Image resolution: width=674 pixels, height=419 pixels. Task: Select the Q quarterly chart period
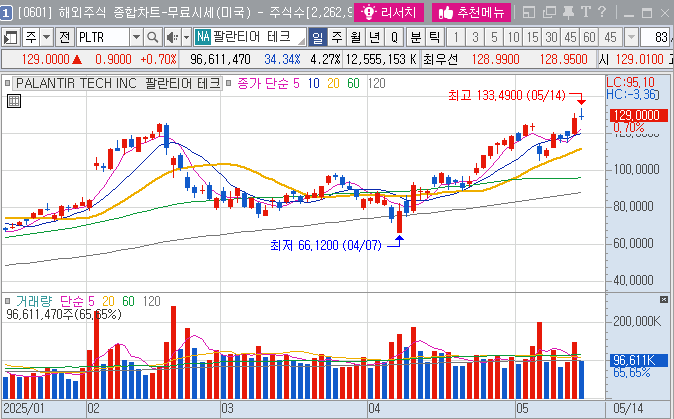[394, 38]
